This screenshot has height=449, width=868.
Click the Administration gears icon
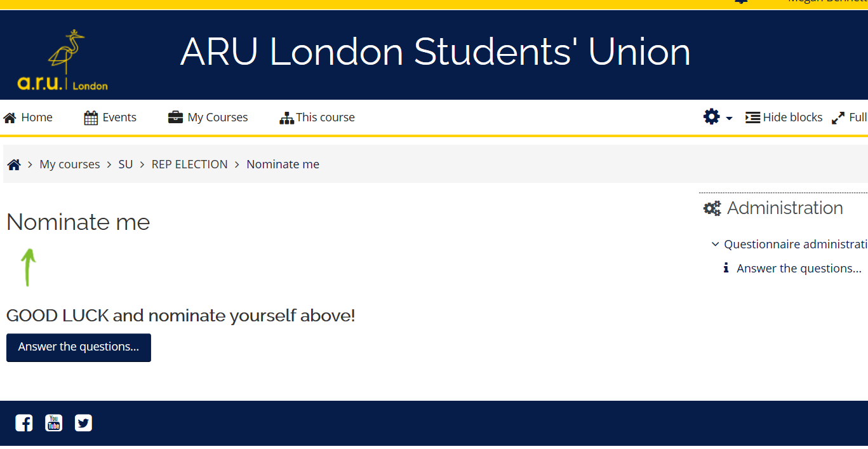point(712,208)
